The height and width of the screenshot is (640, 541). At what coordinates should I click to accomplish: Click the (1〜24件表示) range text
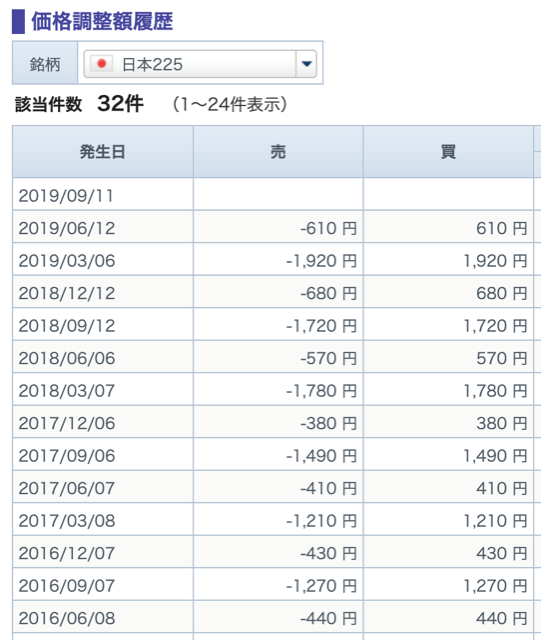click(230, 104)
